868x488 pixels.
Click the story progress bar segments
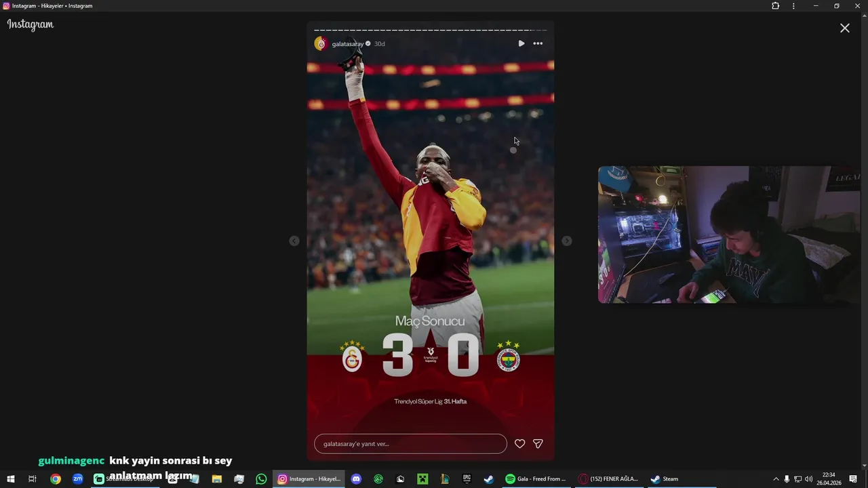pyautogui.click(x=430, y=30)
